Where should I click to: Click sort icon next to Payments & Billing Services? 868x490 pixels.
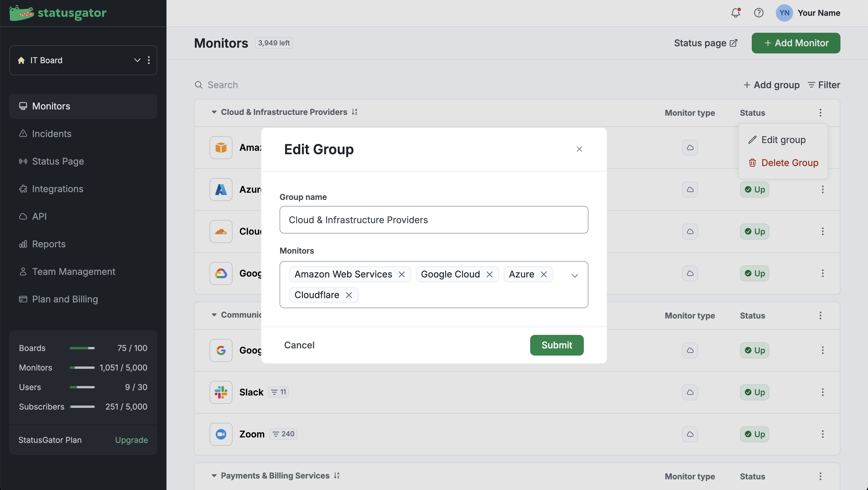click(x=337, y=476)
